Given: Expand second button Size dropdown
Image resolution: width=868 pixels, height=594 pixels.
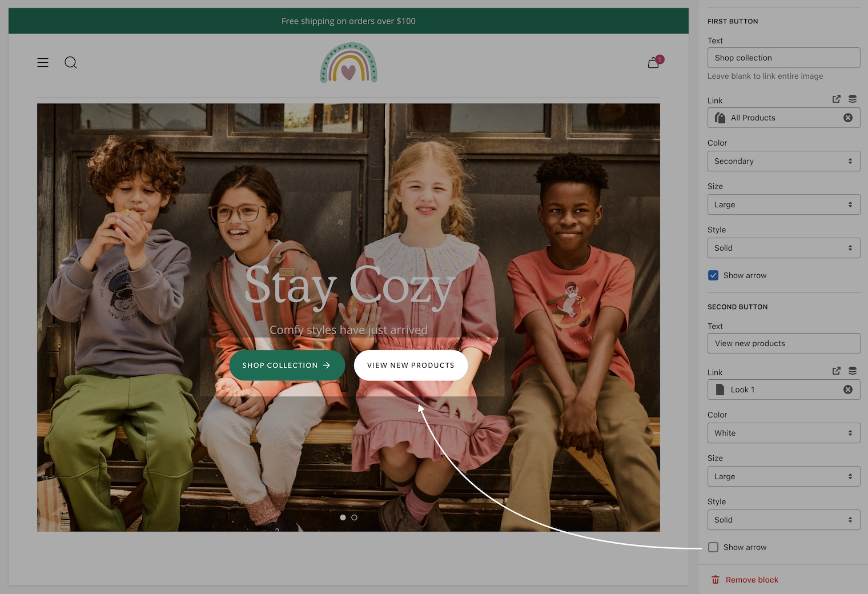Looking at the screenshot, I should tap(783, 476).
